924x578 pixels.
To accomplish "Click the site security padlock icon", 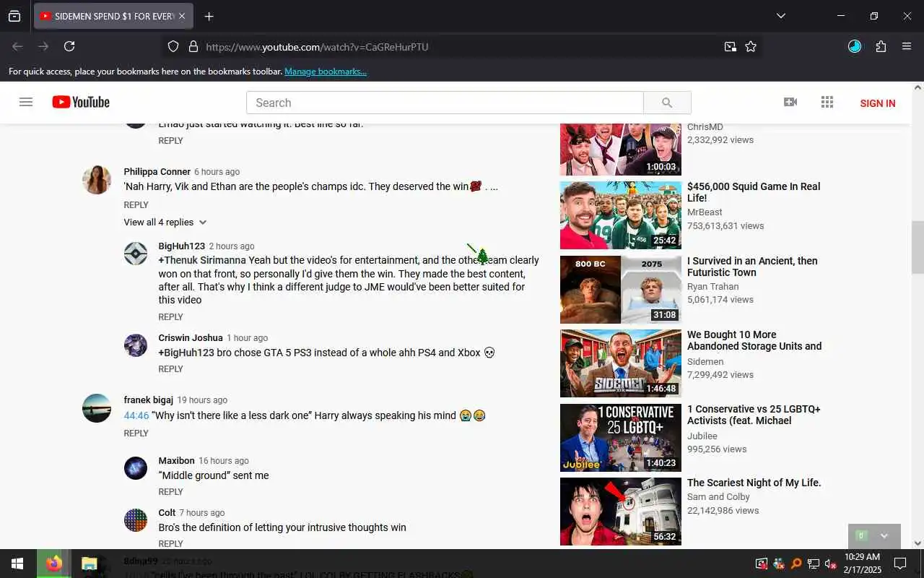I will coord(193,46).
